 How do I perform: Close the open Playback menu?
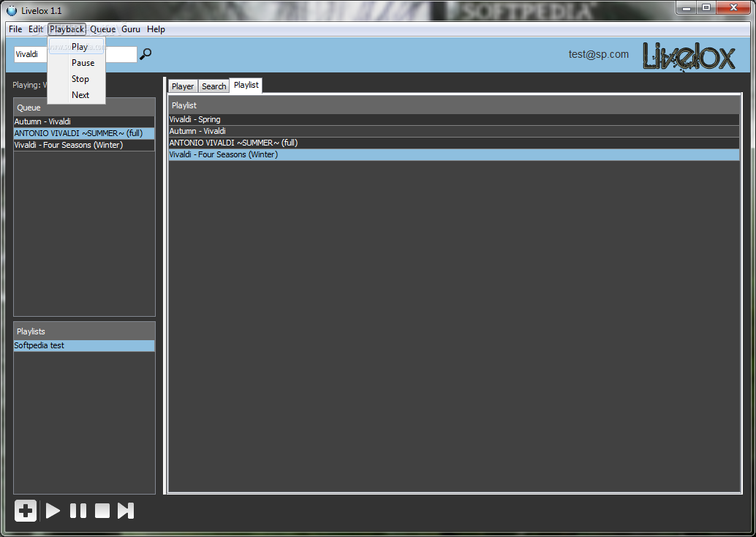[67, 29]
